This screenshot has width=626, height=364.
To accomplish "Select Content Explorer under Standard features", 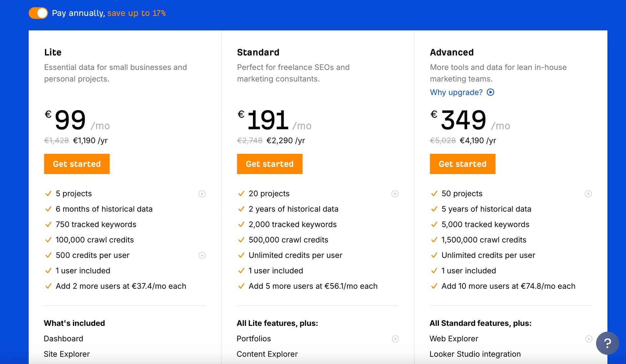I will (267, 354).
